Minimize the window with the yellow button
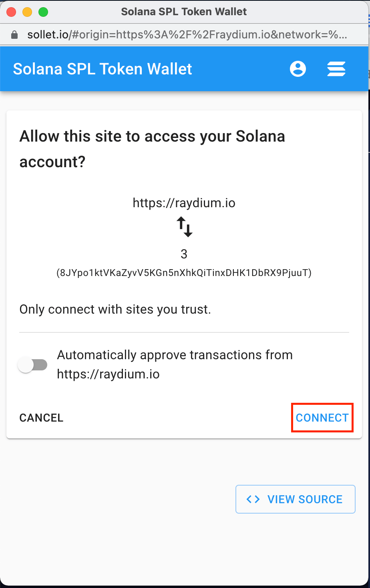Image resolution: width=370 pixels, height=588 pixels. tap(27, 12)
